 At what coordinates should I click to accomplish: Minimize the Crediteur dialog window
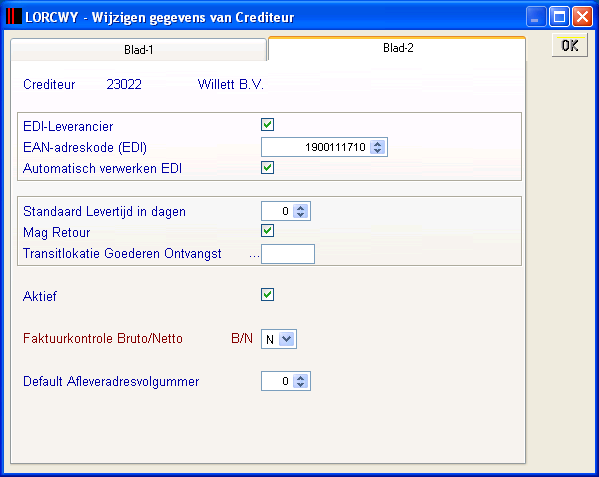pyautogui.click(x=536, y=17)
